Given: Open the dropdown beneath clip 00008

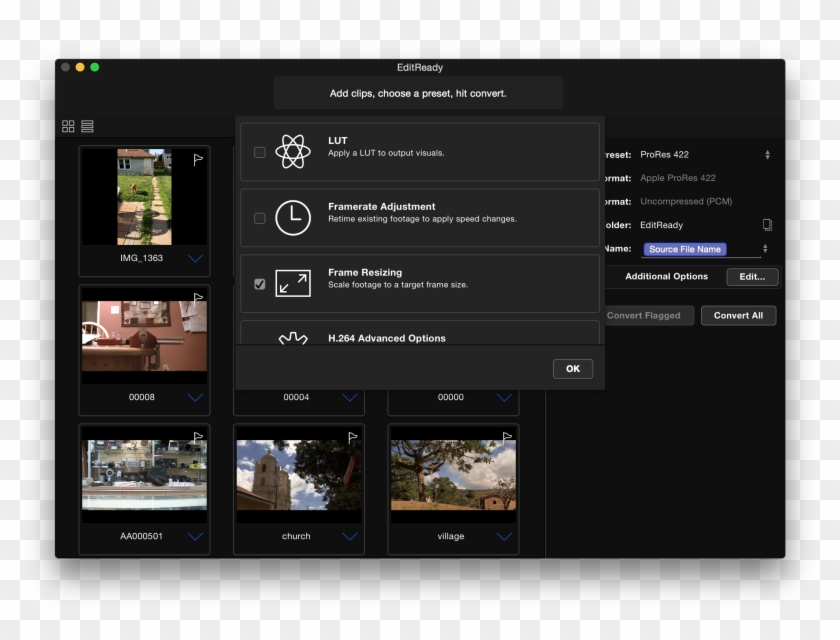Looking at the screenshot, I should click(x=196, y=397).
